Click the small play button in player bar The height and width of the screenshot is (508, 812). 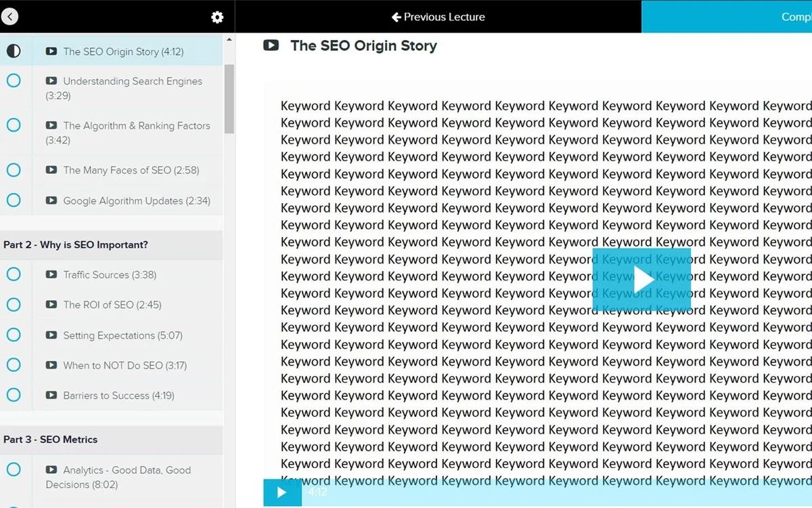[281, 492]
